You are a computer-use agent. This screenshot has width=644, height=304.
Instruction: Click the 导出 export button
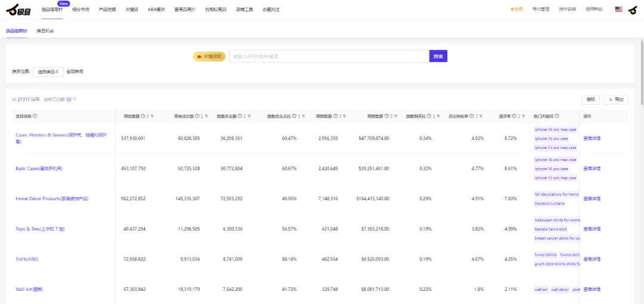[x=615, y=100]
